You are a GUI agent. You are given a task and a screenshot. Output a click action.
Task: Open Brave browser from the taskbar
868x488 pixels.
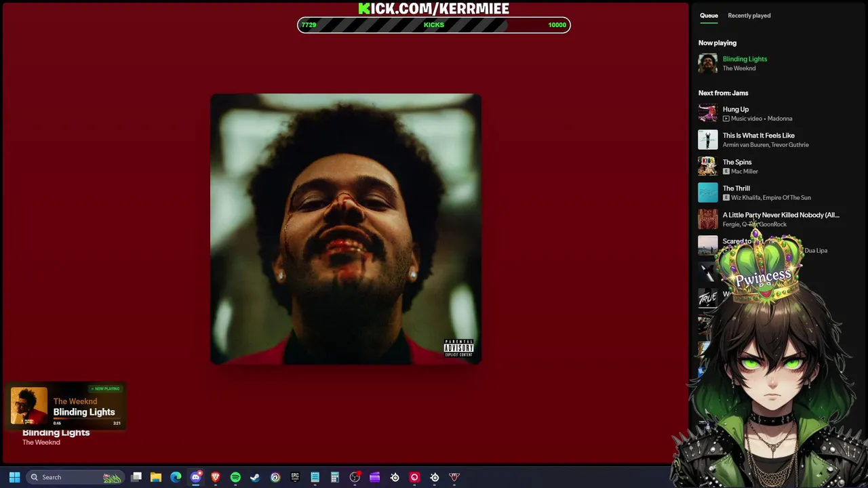216,477
